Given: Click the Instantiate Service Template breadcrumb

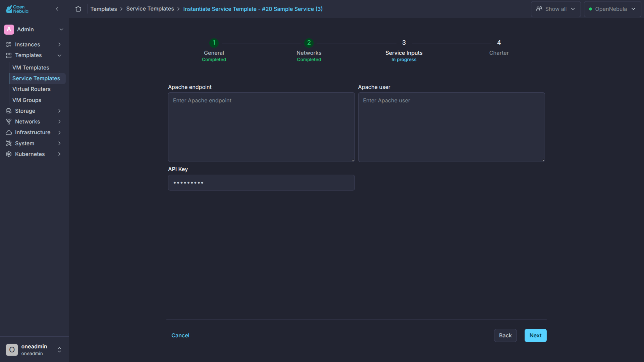Looking at the screenshot, I should tap(253, 9).
